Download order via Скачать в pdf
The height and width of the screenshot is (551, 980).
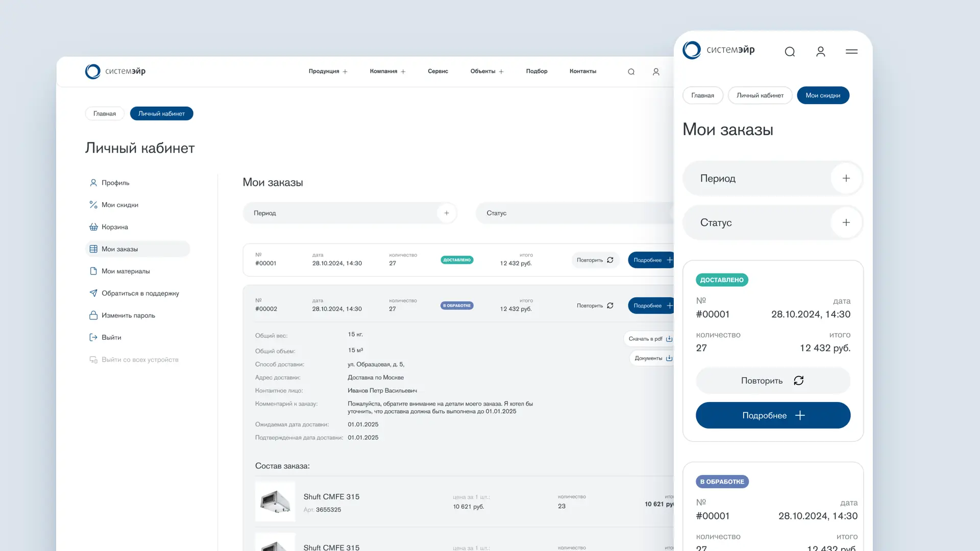click(x=650, y=339)
